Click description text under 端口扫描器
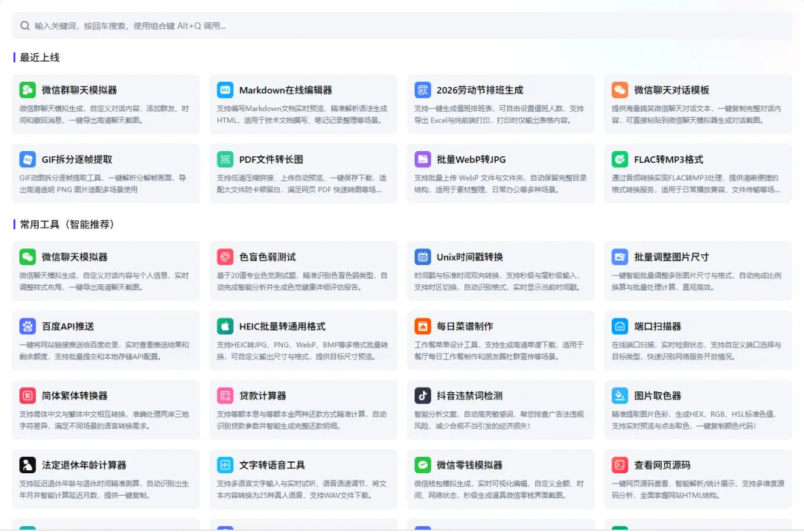The height and width of the screenshot is (532, 804). point(696,350)
